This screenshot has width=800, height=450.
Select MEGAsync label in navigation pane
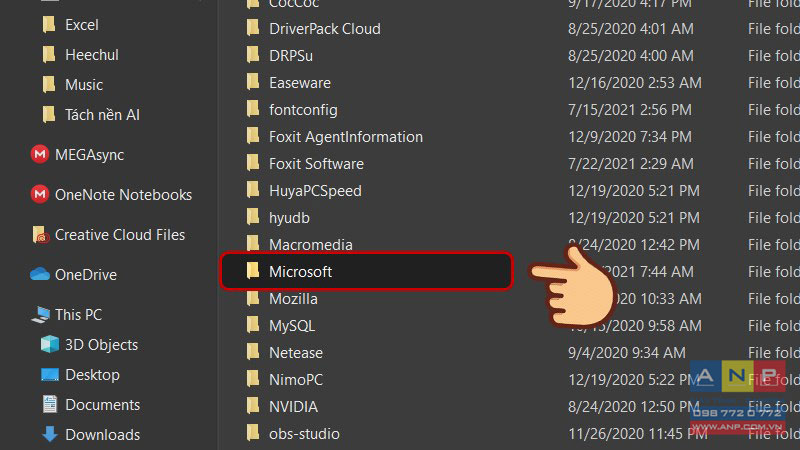[89, 155]
